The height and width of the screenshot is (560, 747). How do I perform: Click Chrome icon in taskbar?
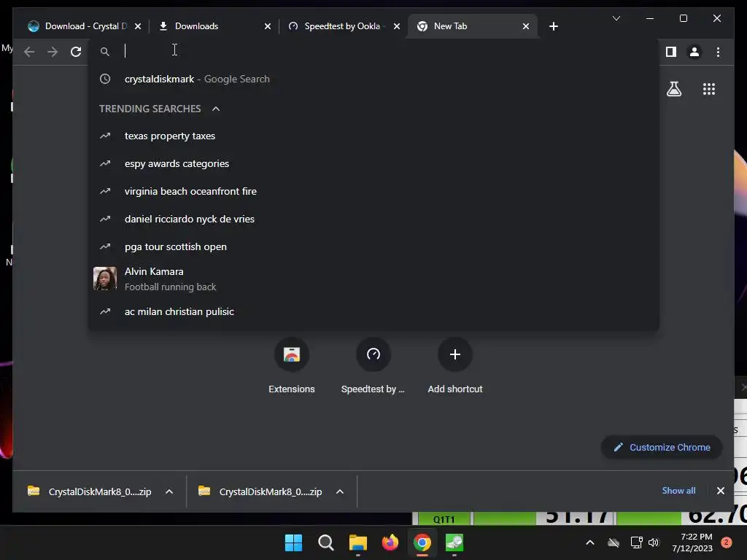pos(422,542)
